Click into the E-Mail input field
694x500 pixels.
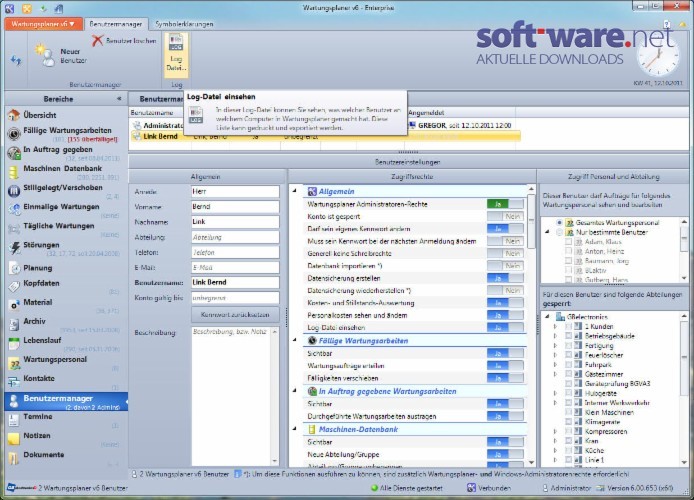[x=235, y=267]
